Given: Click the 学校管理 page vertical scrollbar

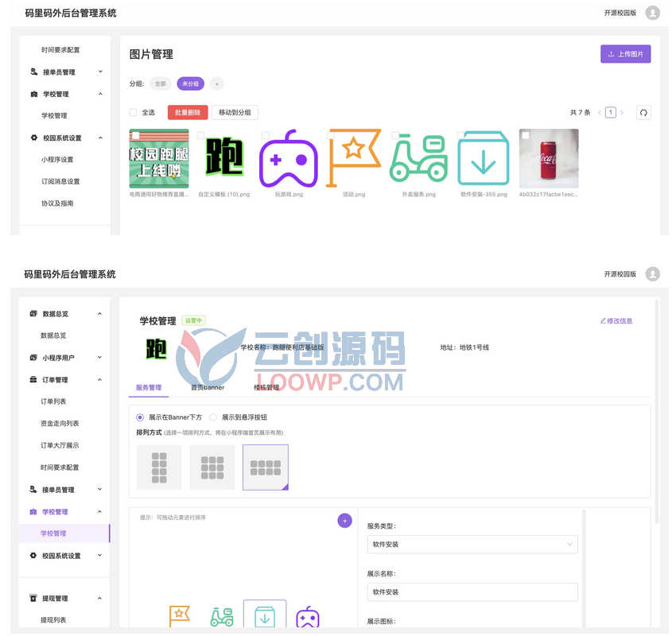Looking at the screenshot, I should coord(657,412).
